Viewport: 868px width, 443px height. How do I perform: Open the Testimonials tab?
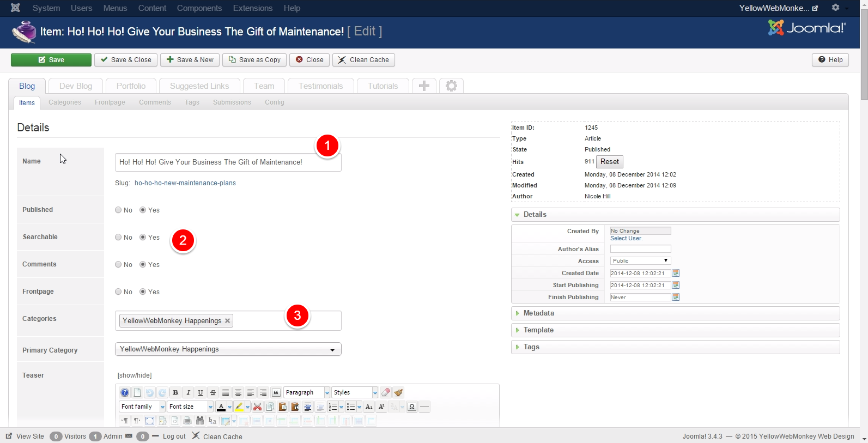click(x=320, y=86)
